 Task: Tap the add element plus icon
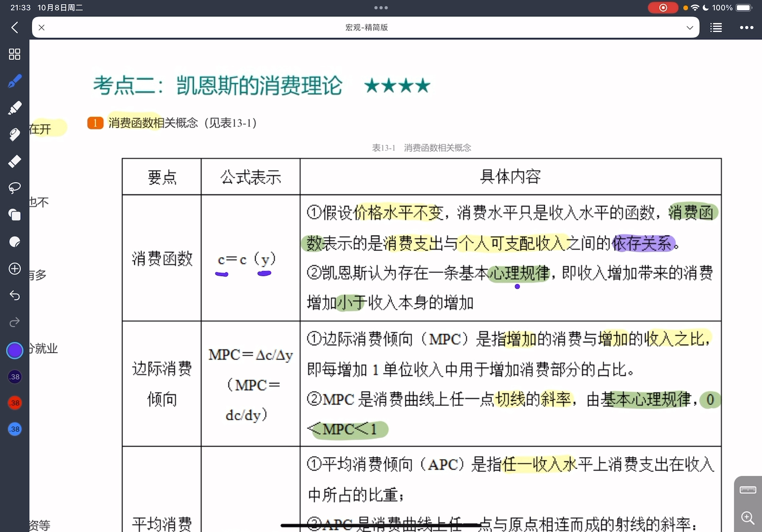[x=15, y=268]
